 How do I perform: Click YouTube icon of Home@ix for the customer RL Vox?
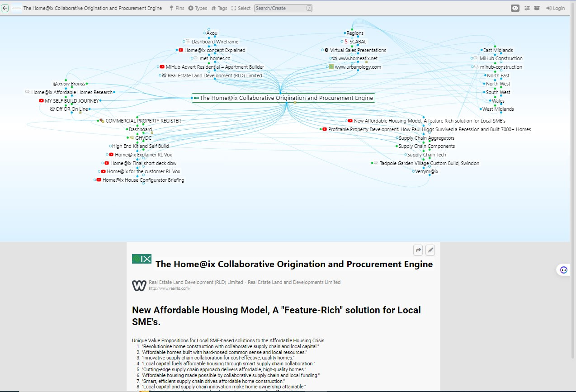pos(104,171)
